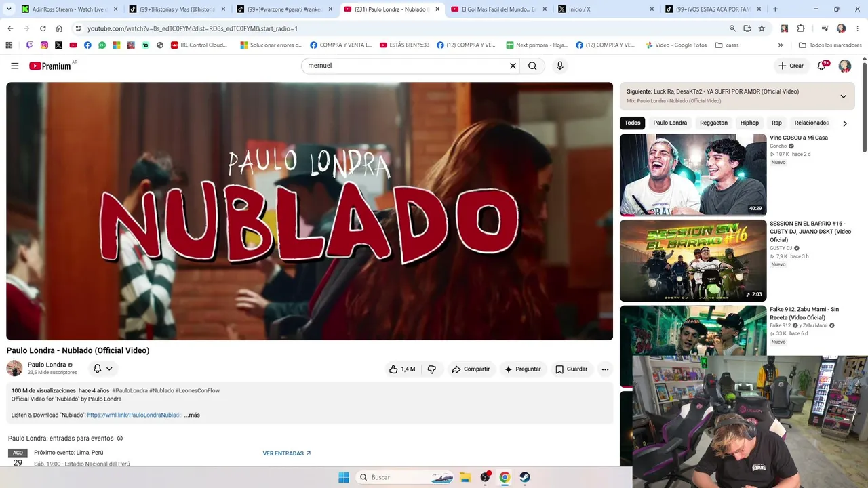The height and width of the screenshot is (488, 868).
Task: Select the Todos filter chip
Action: point(633,123)
